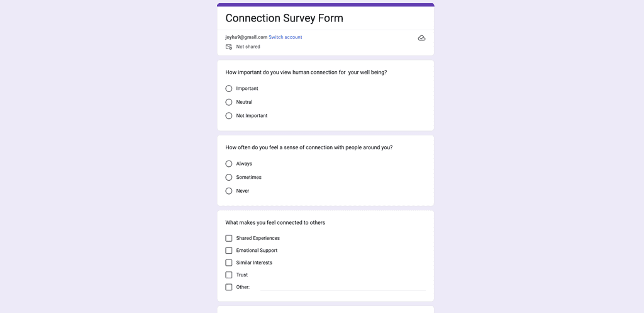
Task: Click the cloud saved status icon
Action: (x=421, y=38)
